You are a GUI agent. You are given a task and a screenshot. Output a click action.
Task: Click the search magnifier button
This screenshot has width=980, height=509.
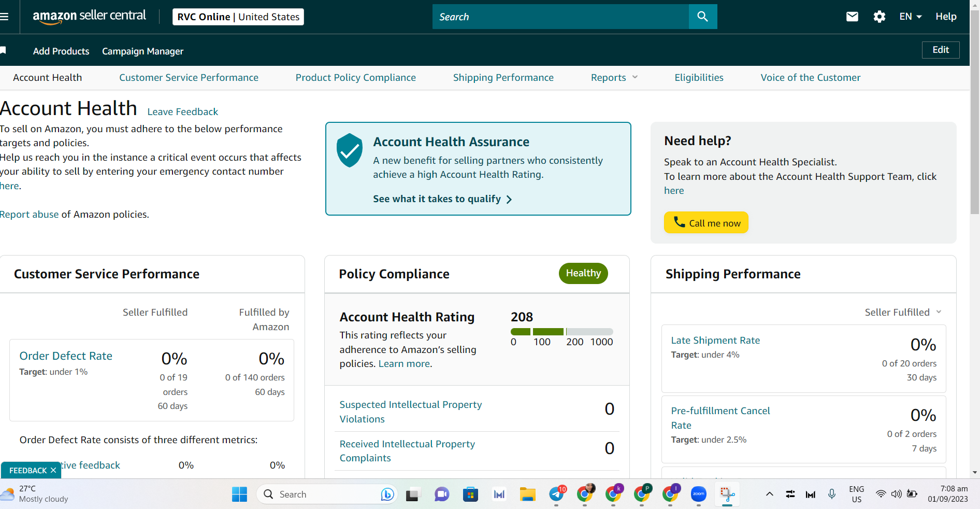pyautogui.click(x=703, y=17)
